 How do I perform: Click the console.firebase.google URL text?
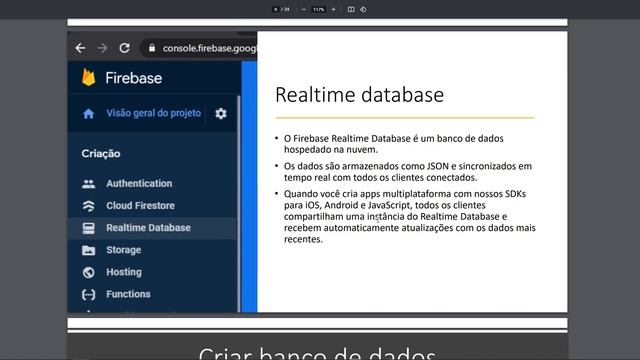pos(209,48)
